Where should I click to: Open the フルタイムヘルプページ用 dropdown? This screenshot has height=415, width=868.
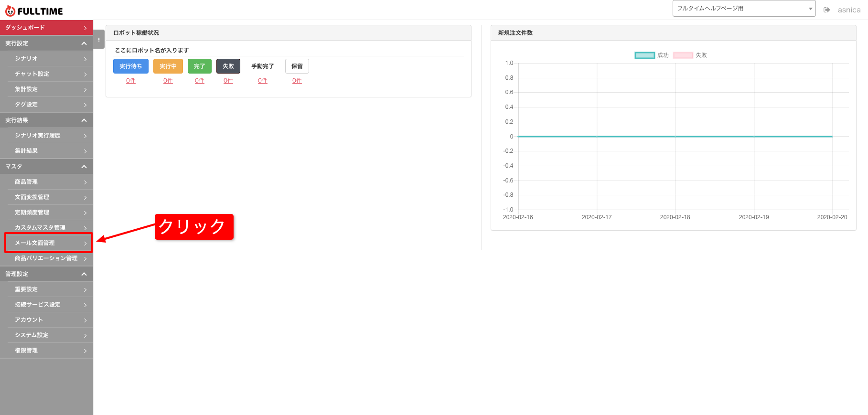744,9
